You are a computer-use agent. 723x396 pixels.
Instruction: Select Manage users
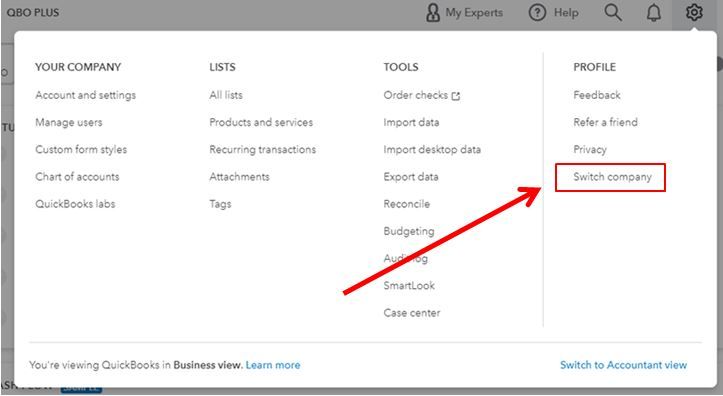(69, 122)
